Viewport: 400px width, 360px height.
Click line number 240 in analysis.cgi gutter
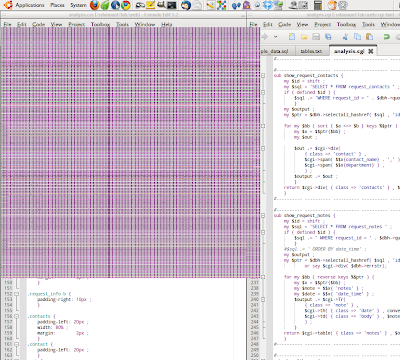pos(255,299)
